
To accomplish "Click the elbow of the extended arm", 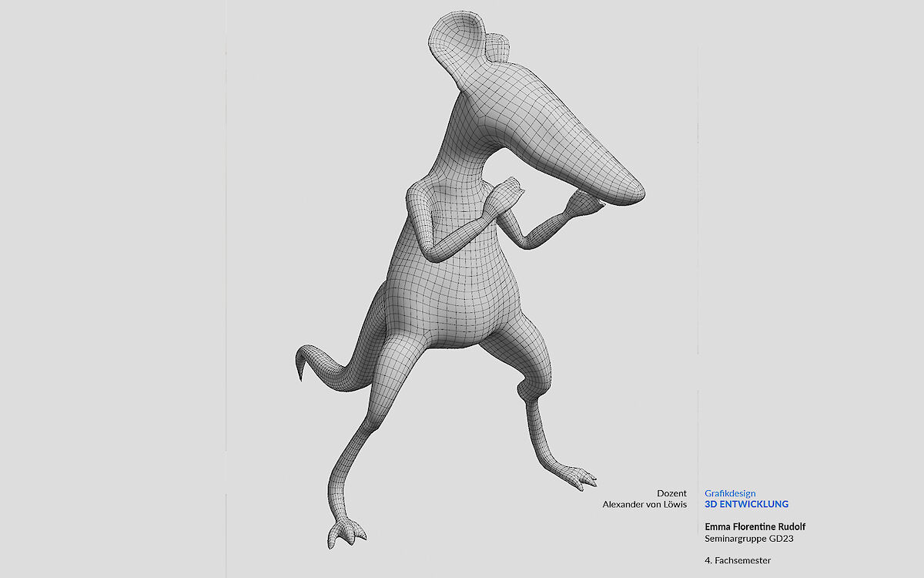I will pos(531,235).
